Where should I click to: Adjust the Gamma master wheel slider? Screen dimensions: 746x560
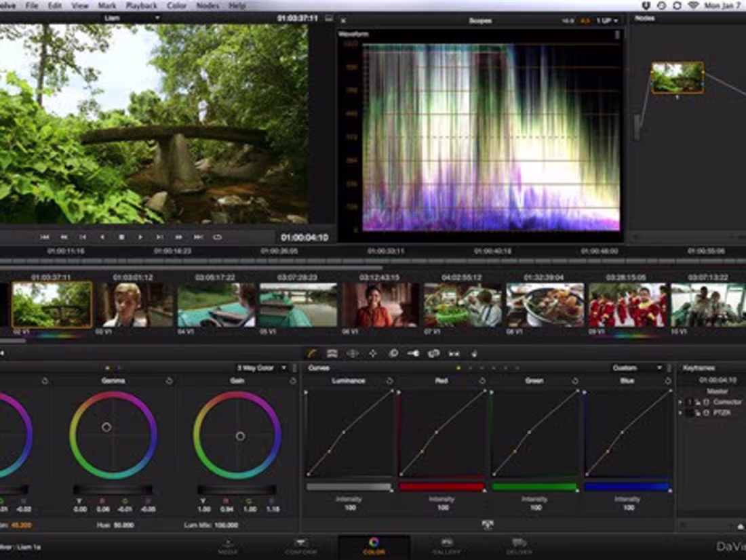[113, 489]
